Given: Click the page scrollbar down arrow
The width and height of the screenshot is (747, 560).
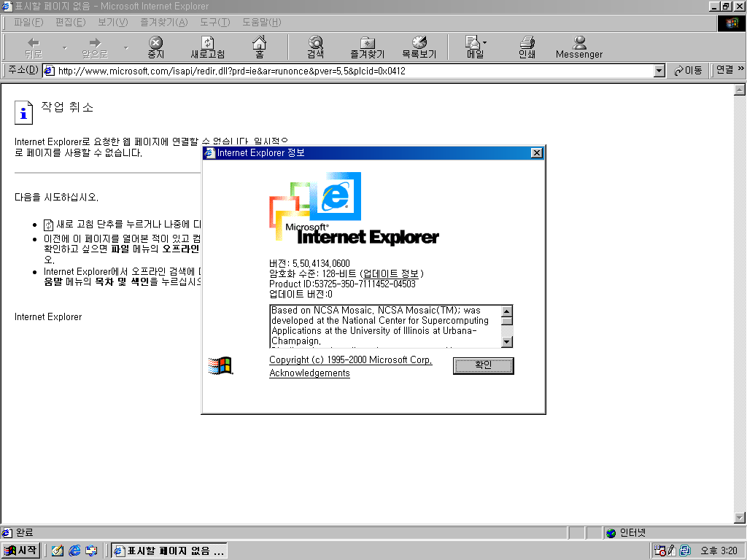Looking at the screenshot, I should 740,517.
